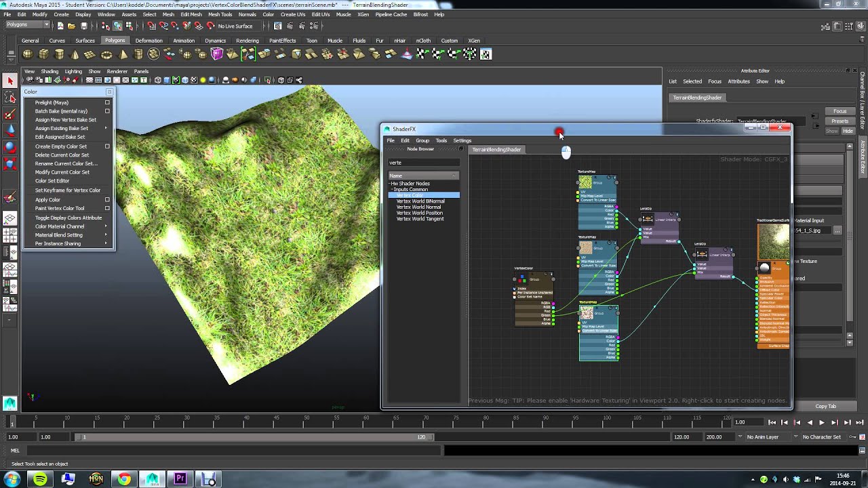This screenshot has height=488, width=868.
Task: Open option box for Paint Vertex Color Tool
Action: (107, 208)
